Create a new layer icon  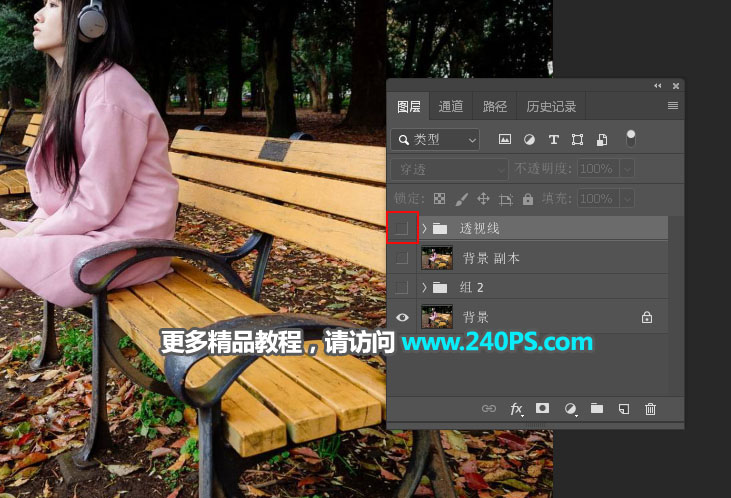[624, 409]
